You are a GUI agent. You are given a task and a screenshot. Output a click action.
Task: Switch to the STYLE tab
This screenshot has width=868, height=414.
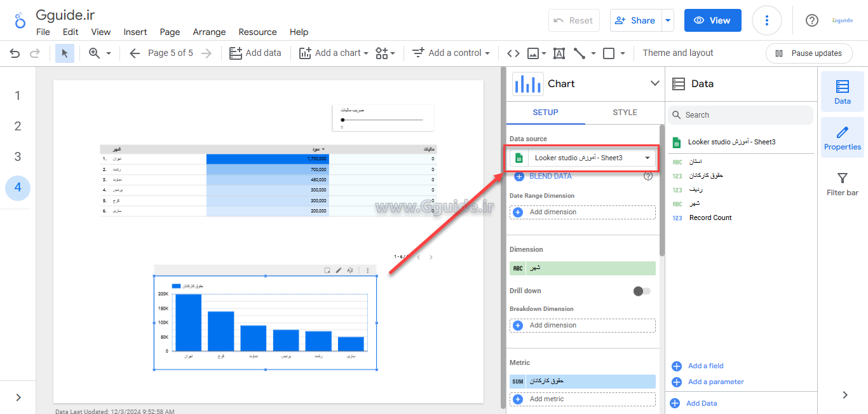pyautogui.click(x=625, y=113)
